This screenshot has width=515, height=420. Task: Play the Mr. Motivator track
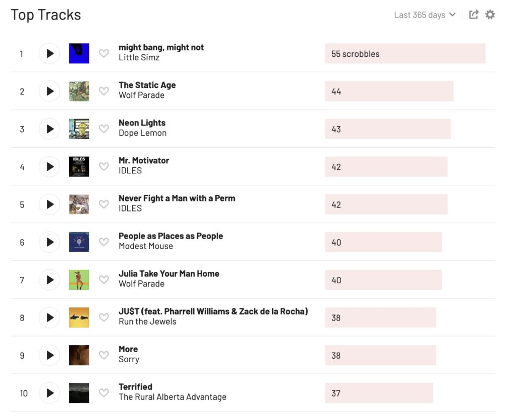coord(50,167)
